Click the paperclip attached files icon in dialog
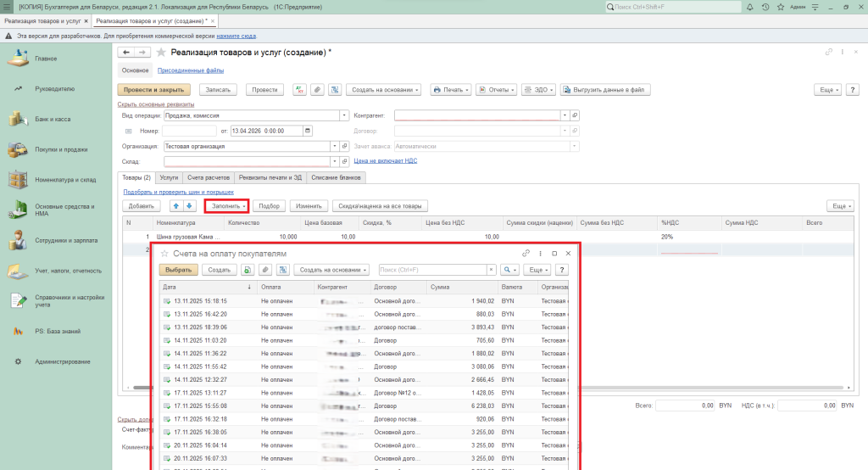Screen dimensions: 868x470 tap(264, 270)
